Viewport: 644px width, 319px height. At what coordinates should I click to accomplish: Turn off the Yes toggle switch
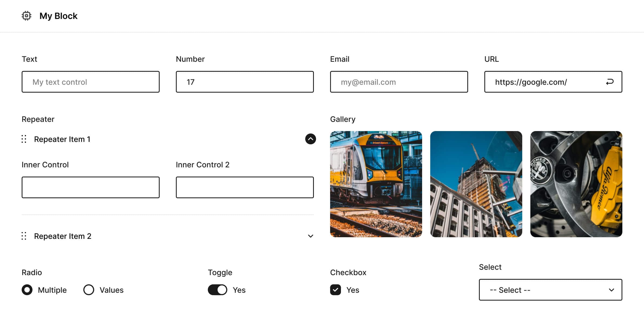point(217,290)
